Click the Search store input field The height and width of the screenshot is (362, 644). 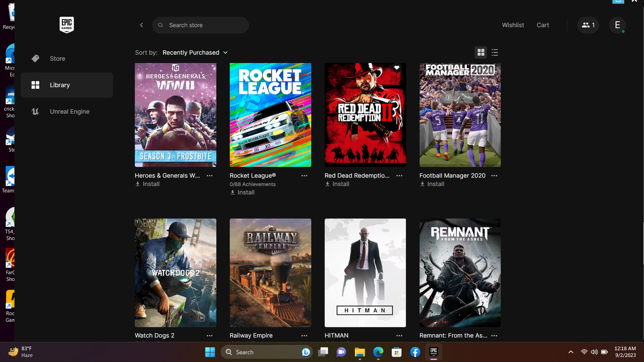point(200,25)
